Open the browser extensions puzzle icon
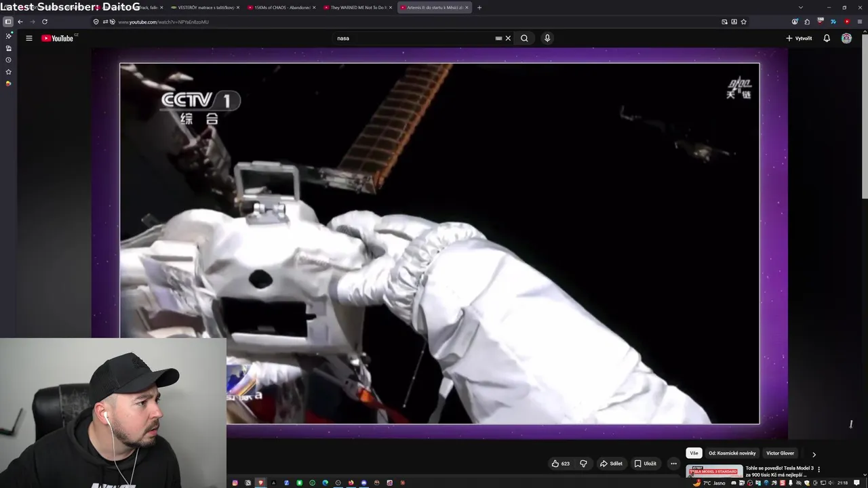 (807, 22)
